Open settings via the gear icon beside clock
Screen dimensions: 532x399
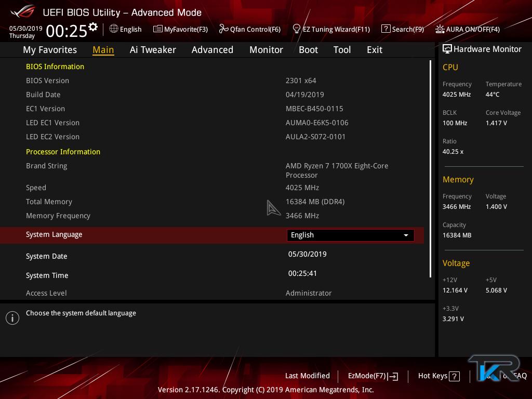tap(93, 27)
